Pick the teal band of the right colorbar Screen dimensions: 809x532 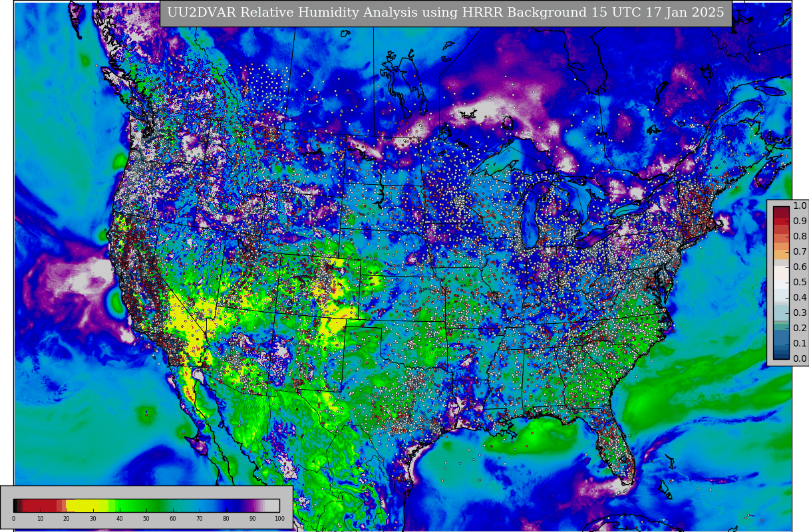tap(781, 327)
